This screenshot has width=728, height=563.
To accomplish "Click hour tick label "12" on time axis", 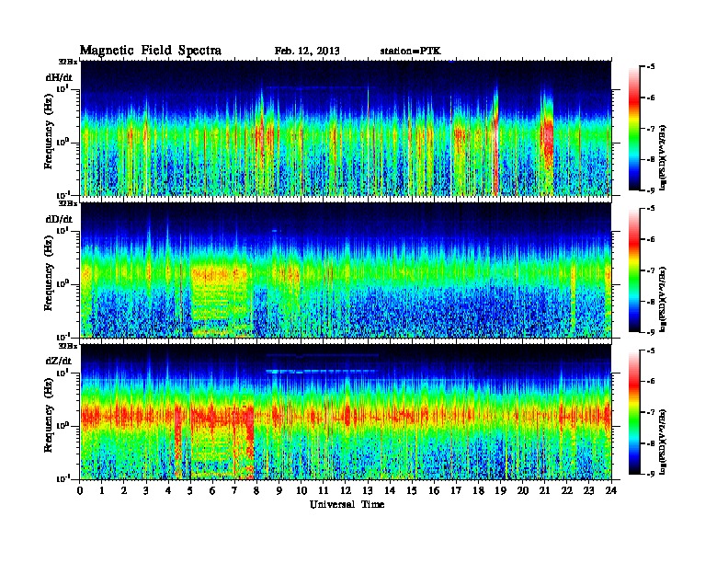I will pos(346,491).
